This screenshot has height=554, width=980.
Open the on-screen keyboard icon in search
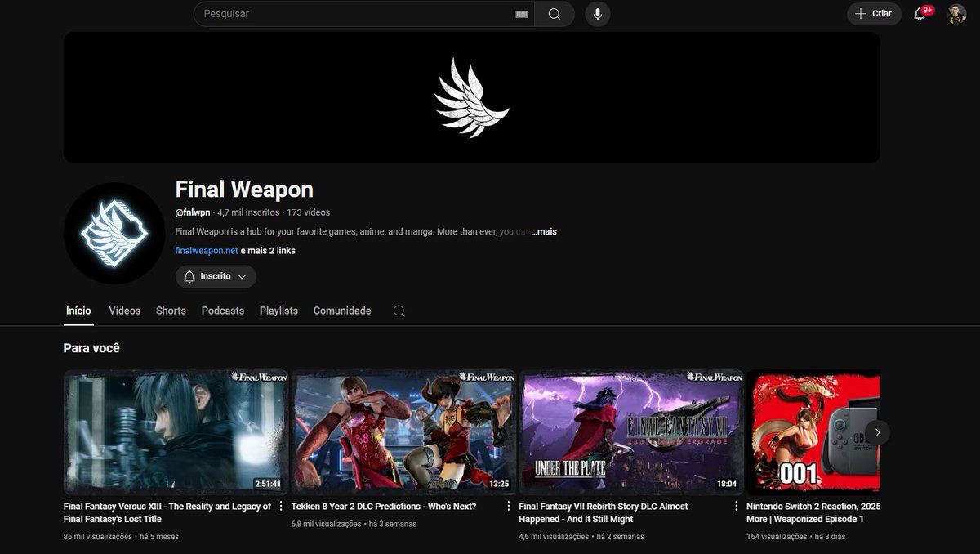(x=522, y=14)
